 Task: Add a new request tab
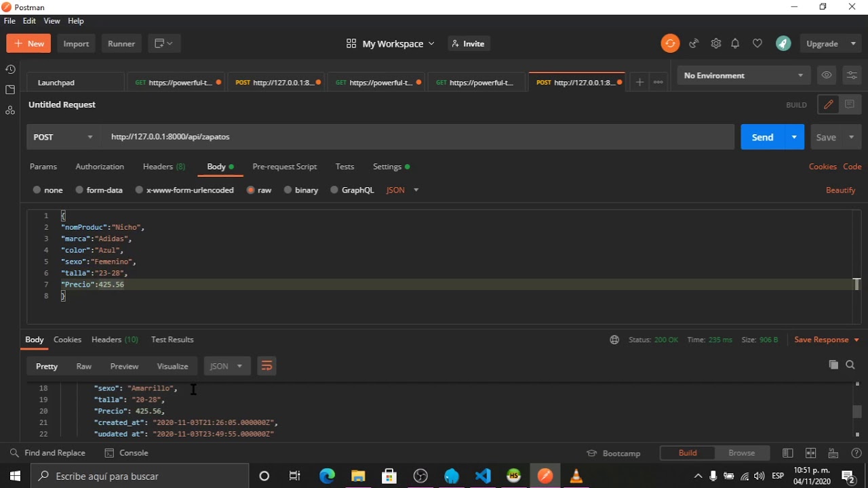(639, 82)
